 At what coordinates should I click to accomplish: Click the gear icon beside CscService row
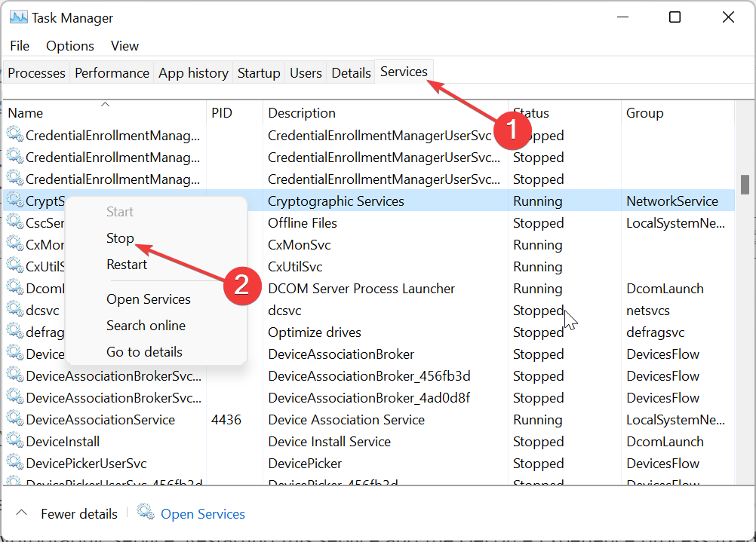15,222
